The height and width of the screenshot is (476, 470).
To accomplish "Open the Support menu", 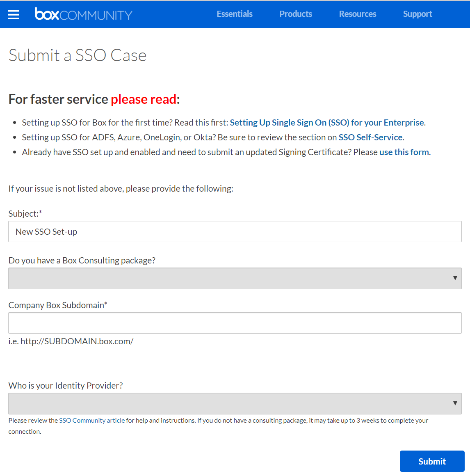I will click(x=418, y=14).
